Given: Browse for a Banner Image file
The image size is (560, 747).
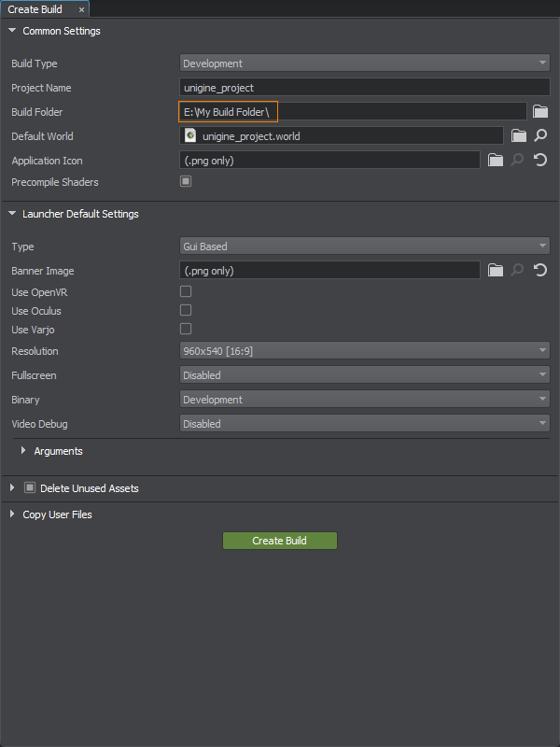Looking at the screenshot, I should point(497,271).
